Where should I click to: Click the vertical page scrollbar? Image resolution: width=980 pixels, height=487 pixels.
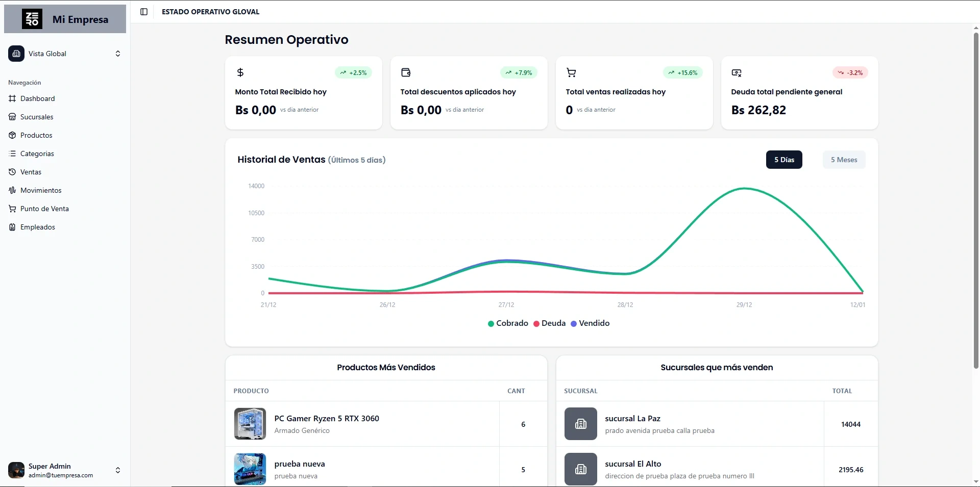(x=976, y=199)
